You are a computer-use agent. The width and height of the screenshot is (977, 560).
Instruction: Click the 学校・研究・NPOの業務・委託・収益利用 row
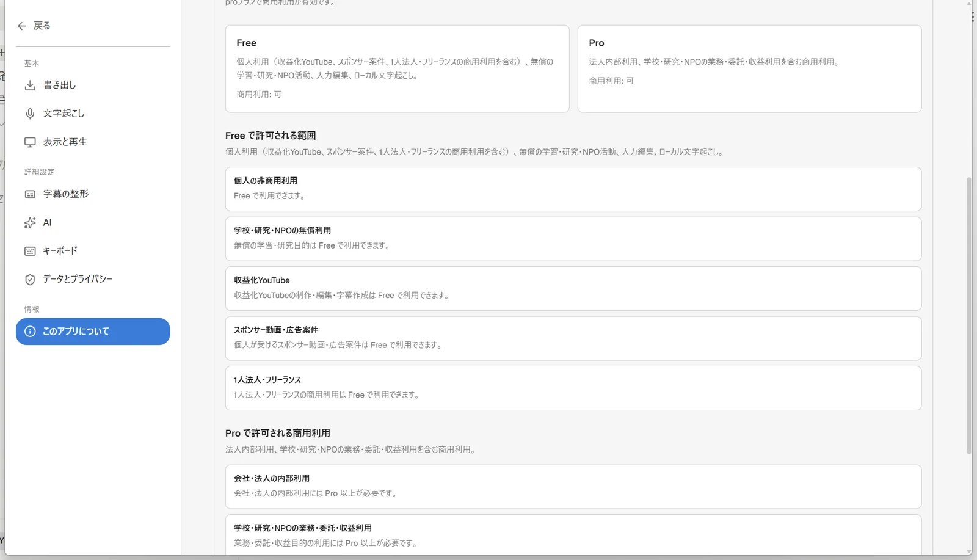pos(573,535)
